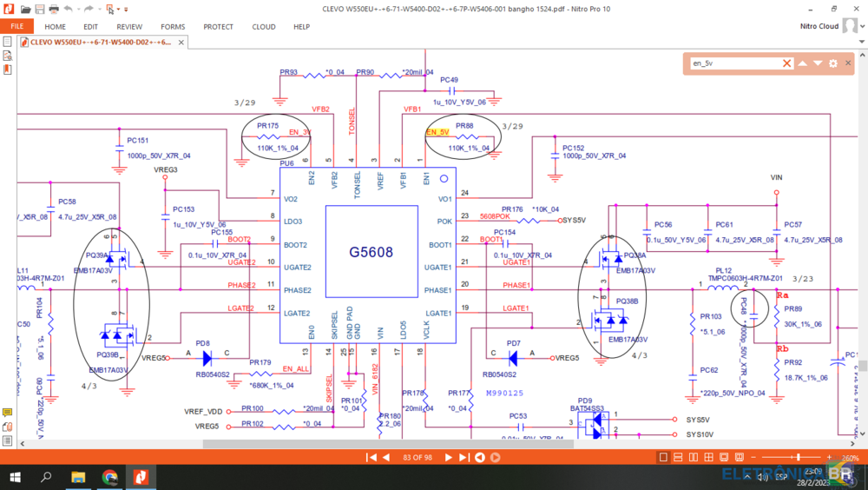The image size is (868, 490).
Task: Toggle facing pages view
Action: 694,457
